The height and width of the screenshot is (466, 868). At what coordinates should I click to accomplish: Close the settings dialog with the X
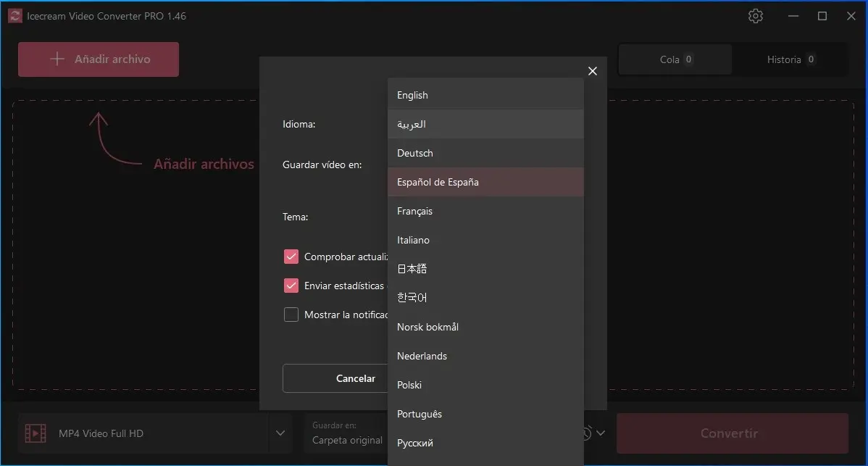pos(593,71)
